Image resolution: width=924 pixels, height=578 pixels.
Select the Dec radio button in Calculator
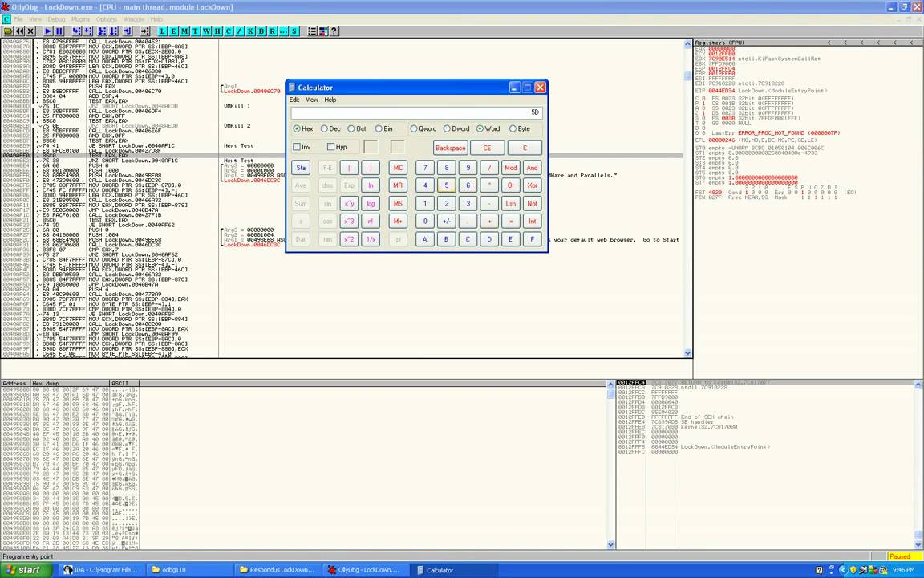point(330,128)
